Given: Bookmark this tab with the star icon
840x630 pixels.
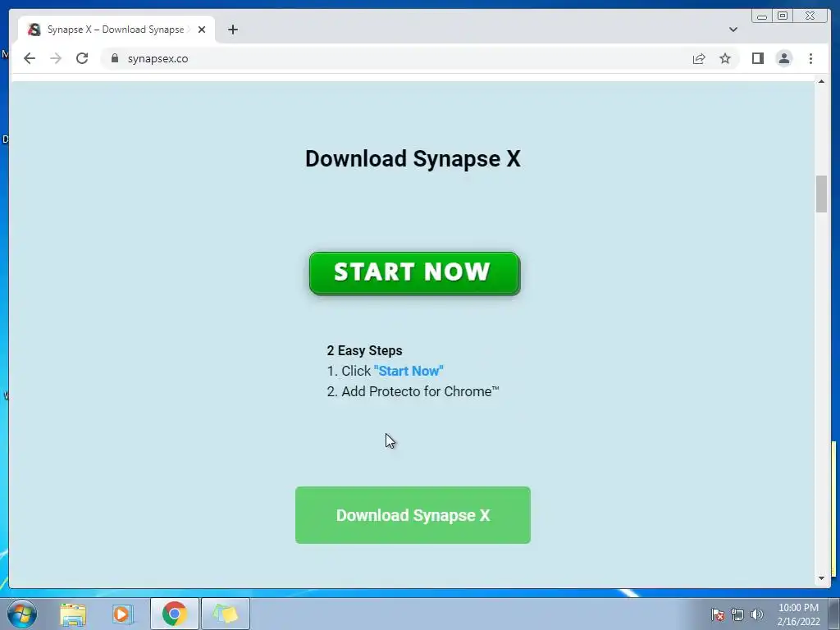Looking at the screenshot, I should (725, 58).
